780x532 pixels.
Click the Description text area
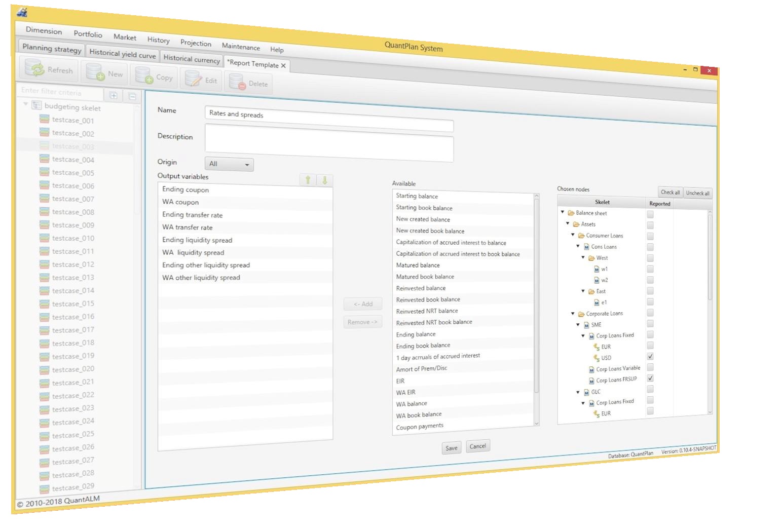(329, 144)
